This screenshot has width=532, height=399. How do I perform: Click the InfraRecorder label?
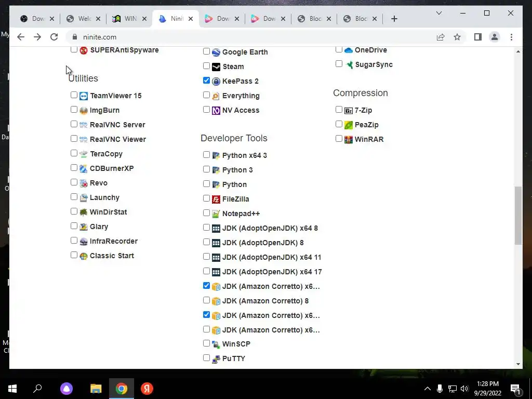[x=114, y=241]
